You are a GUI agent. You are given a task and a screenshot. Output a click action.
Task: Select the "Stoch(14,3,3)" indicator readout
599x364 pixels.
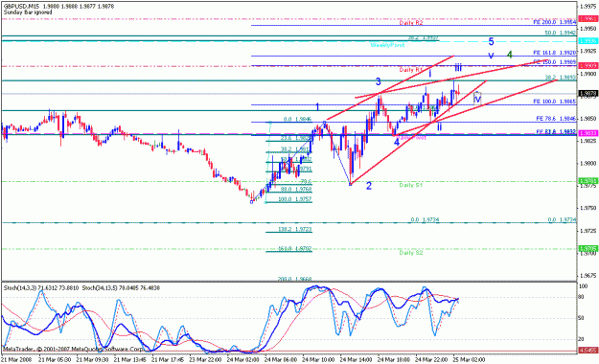(x=41, y=288)
